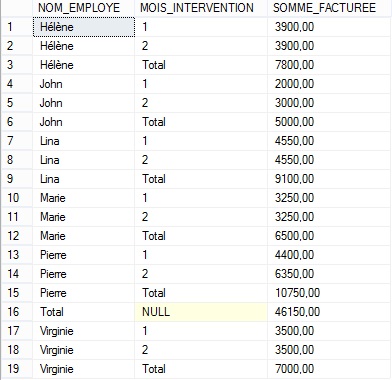Viewport: 392px width, 380px height.
Task: Click the NULL cell in the Total row
Action: click(x=201, y=312)
